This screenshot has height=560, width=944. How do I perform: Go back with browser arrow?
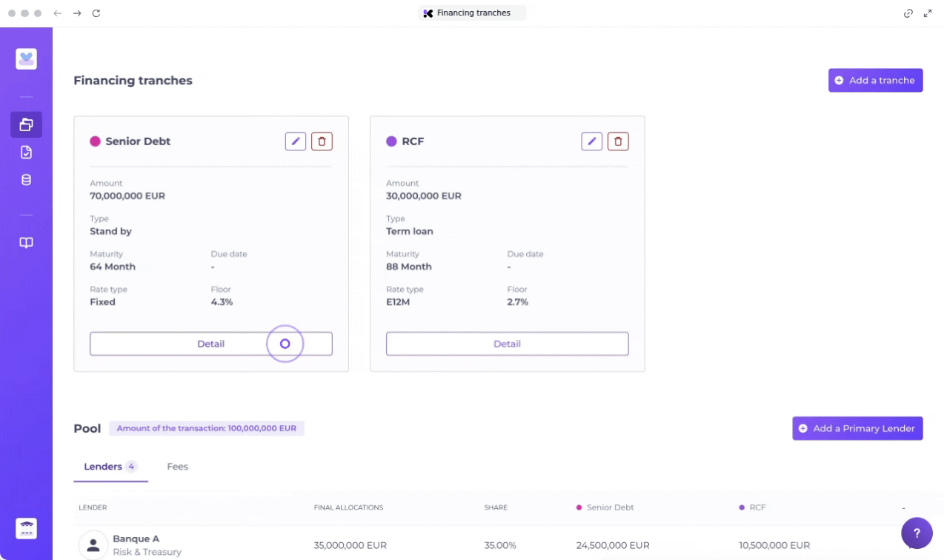59,13
